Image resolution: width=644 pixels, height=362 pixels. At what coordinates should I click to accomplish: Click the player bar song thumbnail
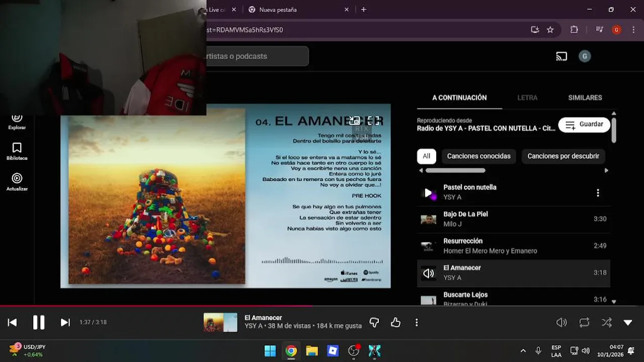coord(220,322)
